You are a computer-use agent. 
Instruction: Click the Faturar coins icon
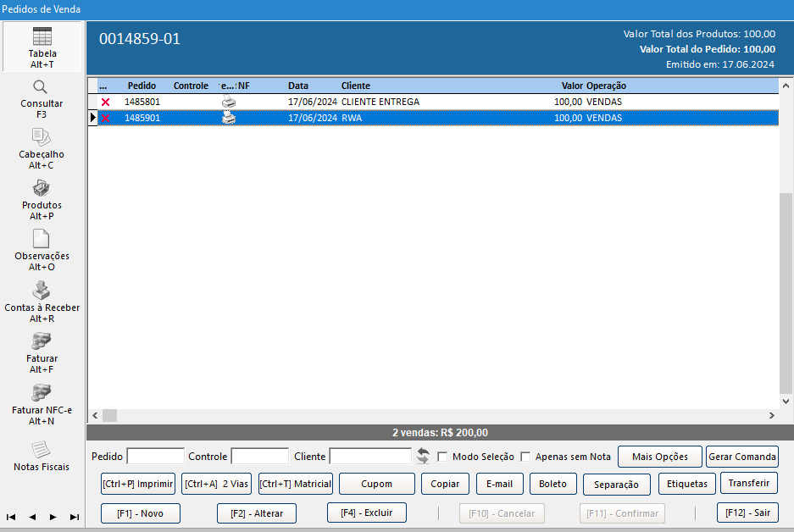pyautogui.click(x=41, y=341)
